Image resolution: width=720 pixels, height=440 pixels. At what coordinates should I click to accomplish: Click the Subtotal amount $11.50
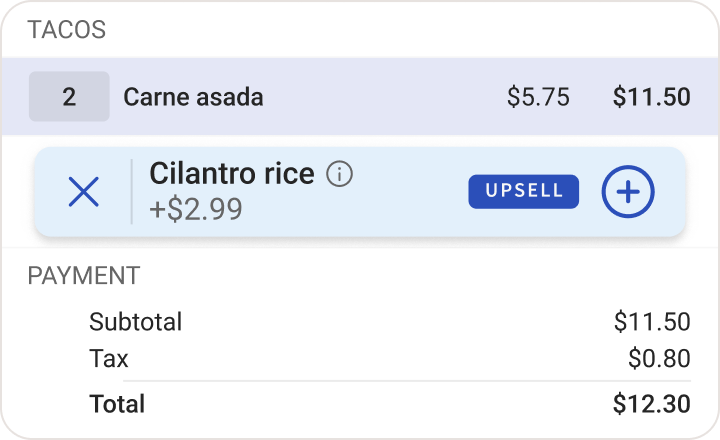652,322
